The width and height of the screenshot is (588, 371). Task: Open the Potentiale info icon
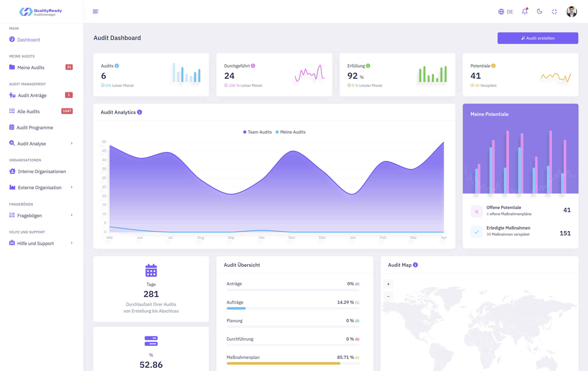tap(493, 66)
